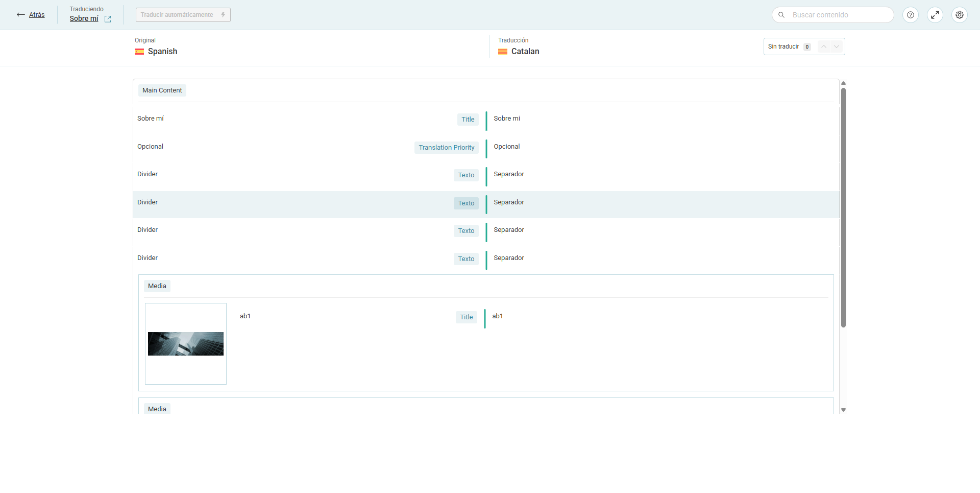Select the Main Content section tab
Screen dimensions: 980x493
(x=162, y=90)
